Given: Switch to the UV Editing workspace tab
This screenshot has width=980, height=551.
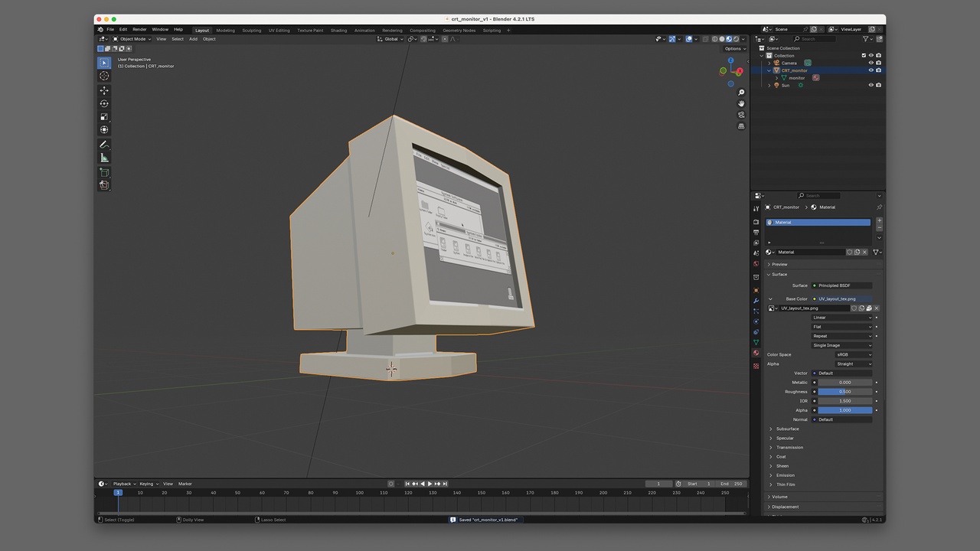Looking at the screenshot, I should pos(279,31).
